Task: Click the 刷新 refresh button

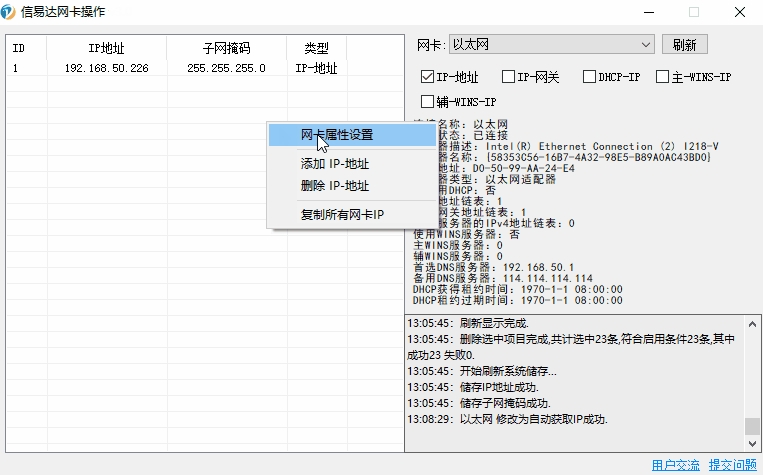Action: [684, 44]
